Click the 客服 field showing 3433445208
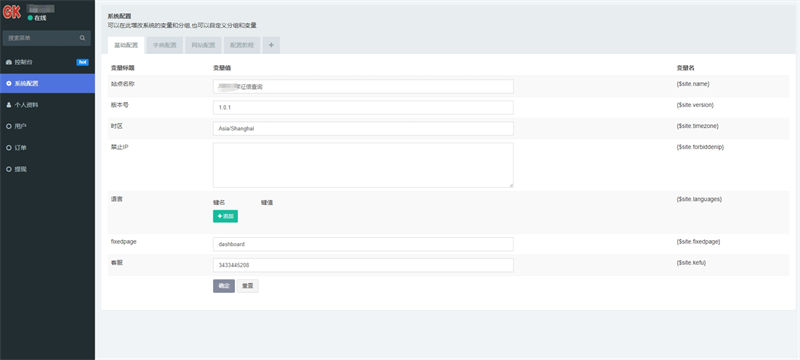 [363, 265]
